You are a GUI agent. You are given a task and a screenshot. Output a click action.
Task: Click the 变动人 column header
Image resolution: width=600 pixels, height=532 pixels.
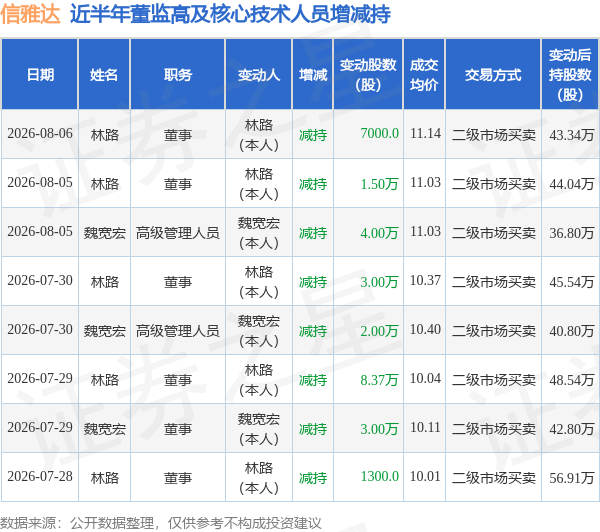click(x=259, y=74)
